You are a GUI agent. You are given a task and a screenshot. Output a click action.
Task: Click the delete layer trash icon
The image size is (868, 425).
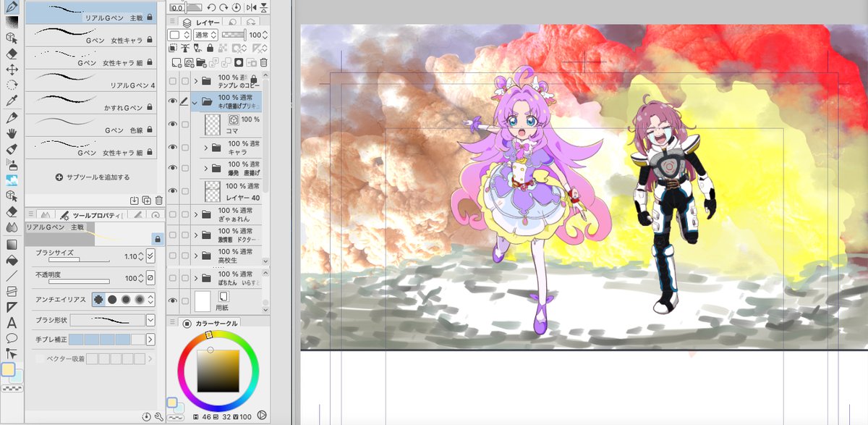coord(264,63)
